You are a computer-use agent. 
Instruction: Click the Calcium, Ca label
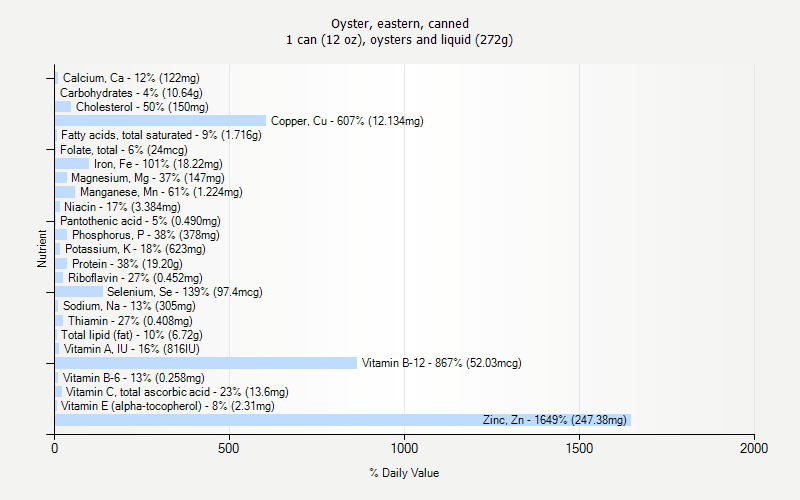pos(130,78)
